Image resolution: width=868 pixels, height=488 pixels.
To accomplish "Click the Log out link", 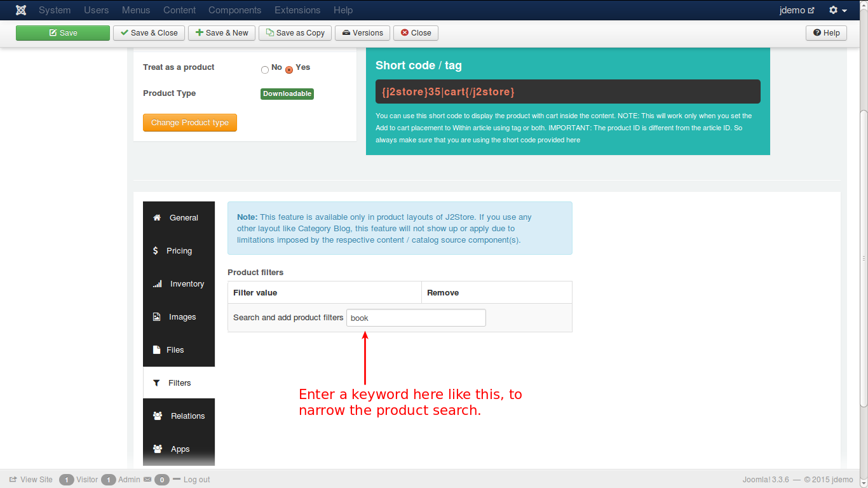I will point(196,480).
